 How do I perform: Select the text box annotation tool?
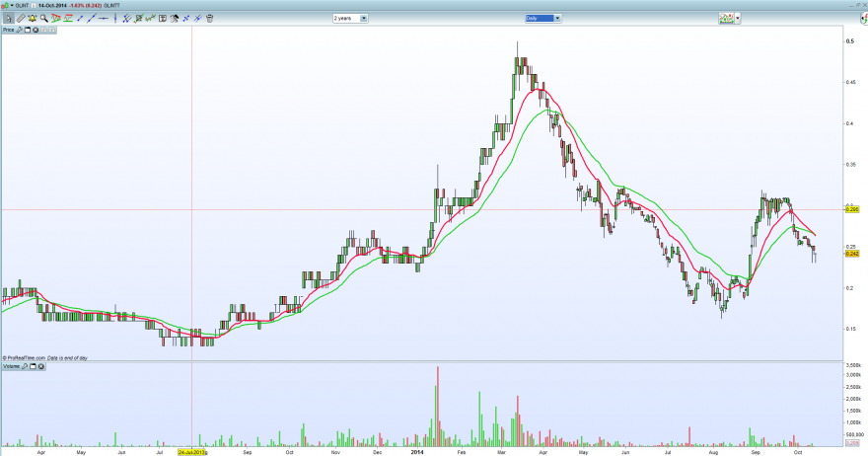162,19
